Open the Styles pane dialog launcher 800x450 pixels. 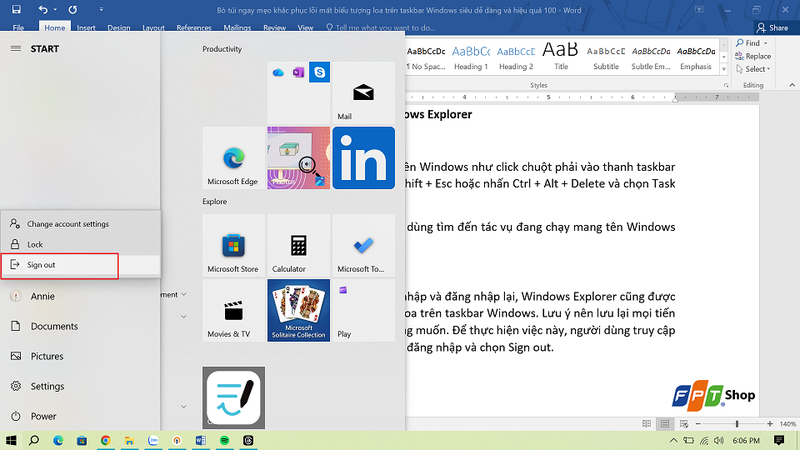[726, 86]
